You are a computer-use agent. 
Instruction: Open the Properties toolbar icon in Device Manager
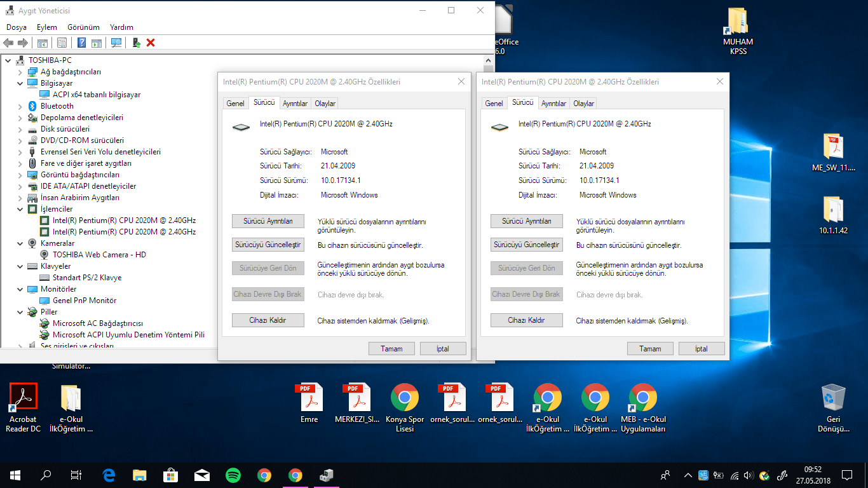(x=62, y=43)
